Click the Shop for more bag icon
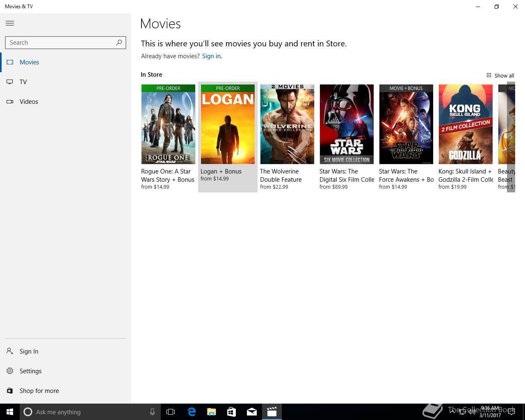Viewport: 525px width, 420px height. [x=10, y=390]
